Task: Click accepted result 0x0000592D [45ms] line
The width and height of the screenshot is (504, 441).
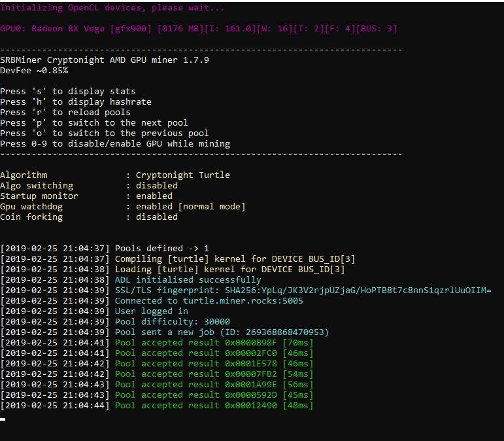Action: pyautogui.click(x=157, y=395)
